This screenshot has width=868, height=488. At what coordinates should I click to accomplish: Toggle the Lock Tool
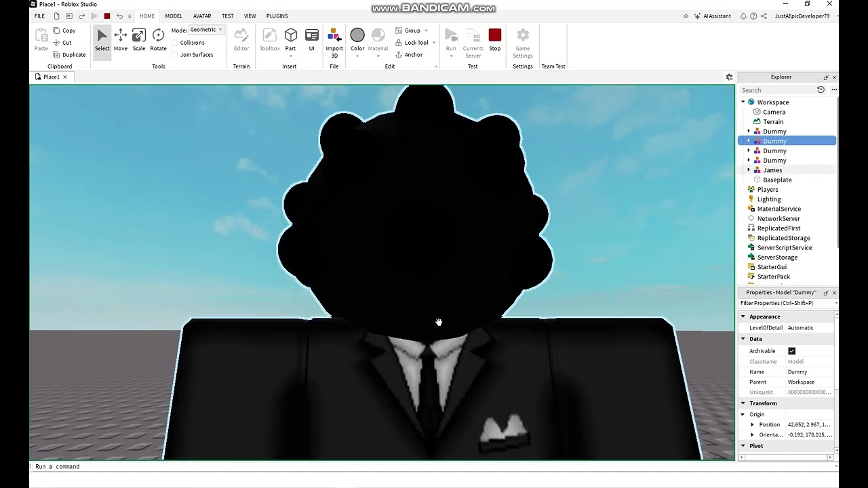[412, 43]
